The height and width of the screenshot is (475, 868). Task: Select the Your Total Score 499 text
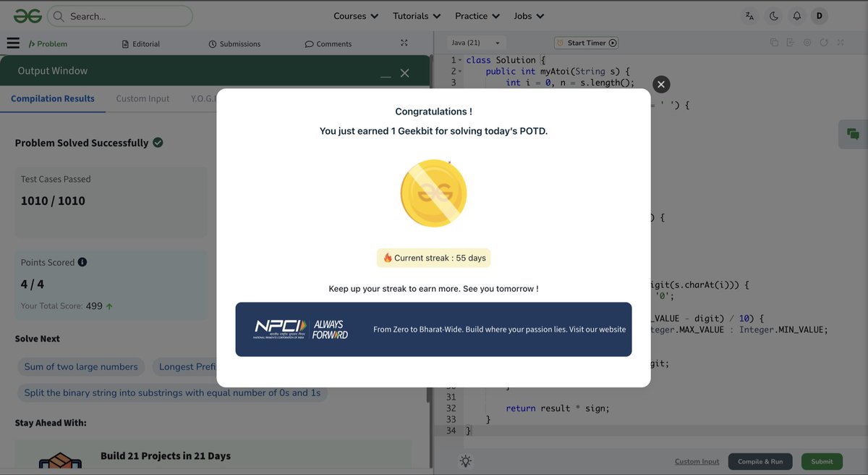point(67,306)
